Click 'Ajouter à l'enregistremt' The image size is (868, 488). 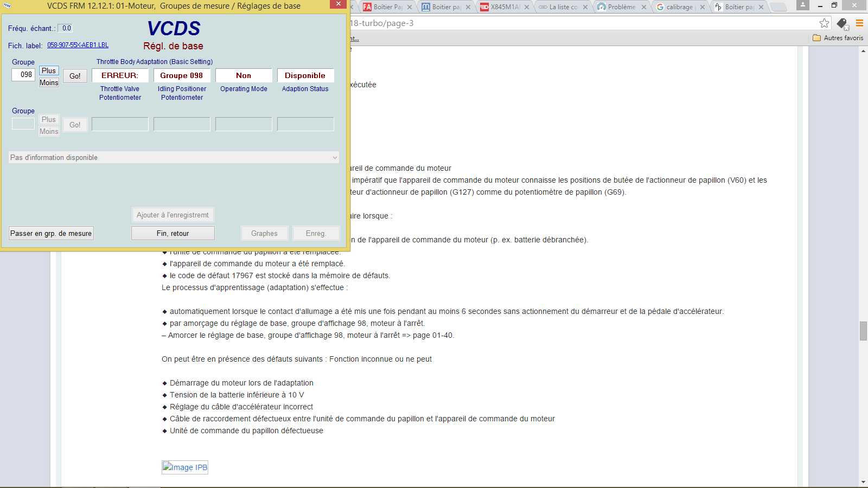[x=173, y=215]
